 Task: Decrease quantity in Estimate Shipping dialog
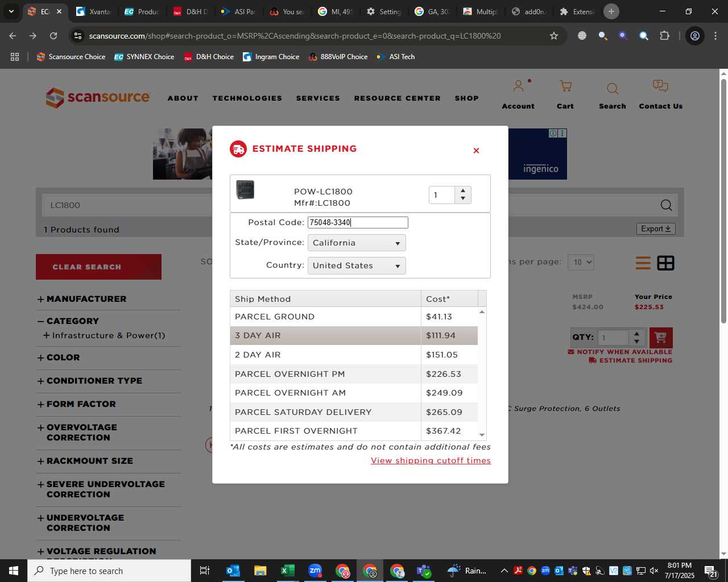[x=463, y=199]
